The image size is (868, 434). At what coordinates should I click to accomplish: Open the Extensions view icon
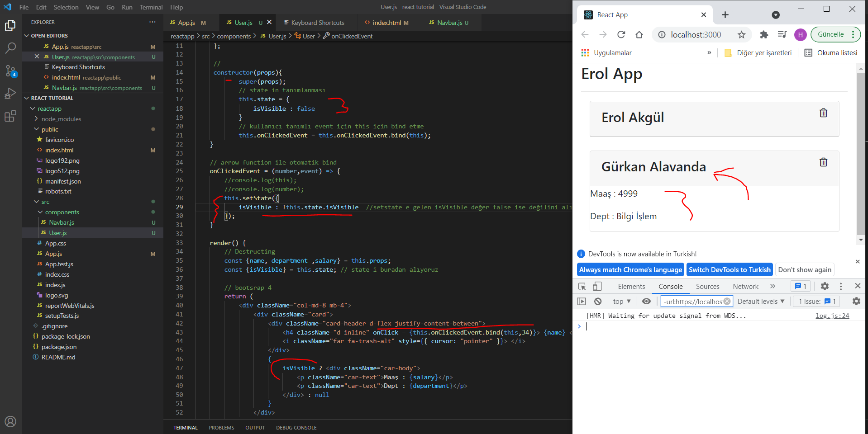tap(10, 116)
